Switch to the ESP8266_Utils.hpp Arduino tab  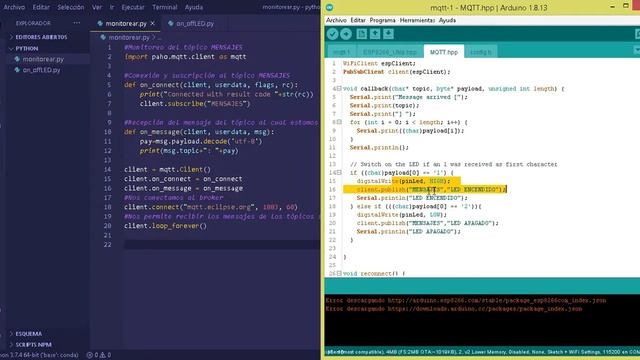[x=390, y=52]
